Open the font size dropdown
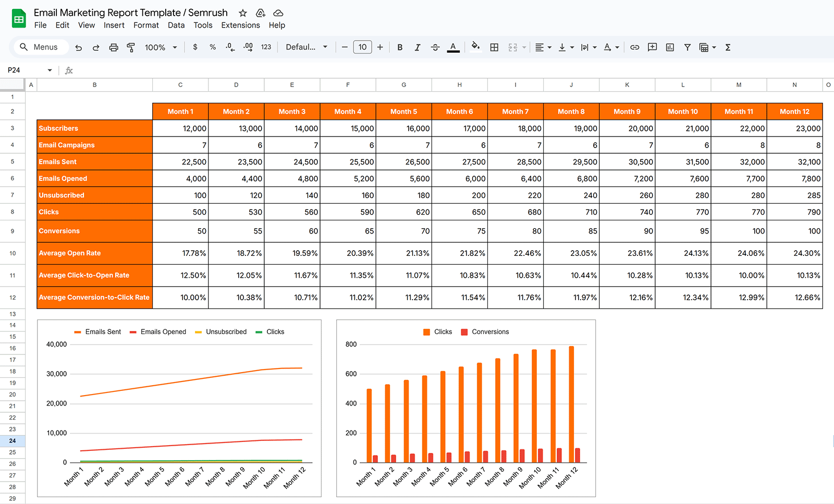 click(x=362, y=47)
